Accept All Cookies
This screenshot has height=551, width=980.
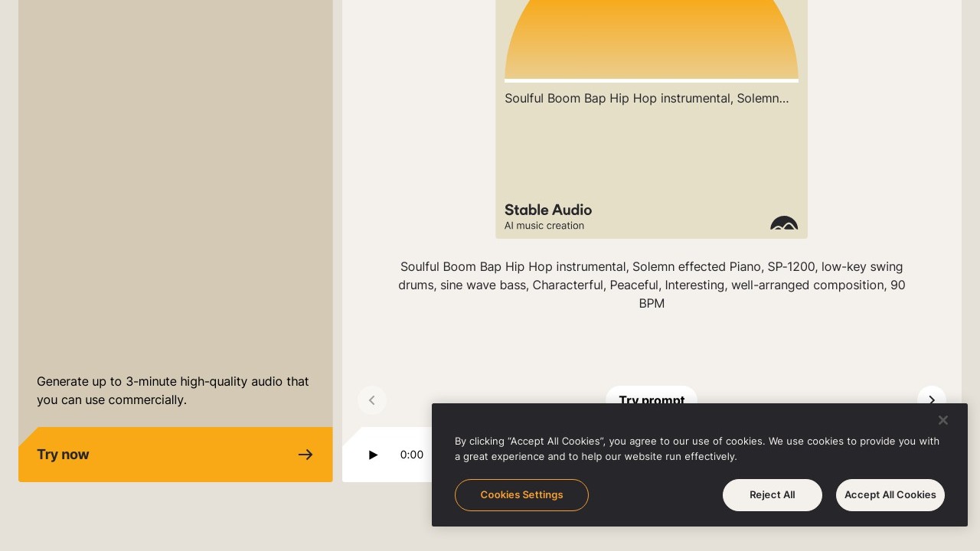890,495
